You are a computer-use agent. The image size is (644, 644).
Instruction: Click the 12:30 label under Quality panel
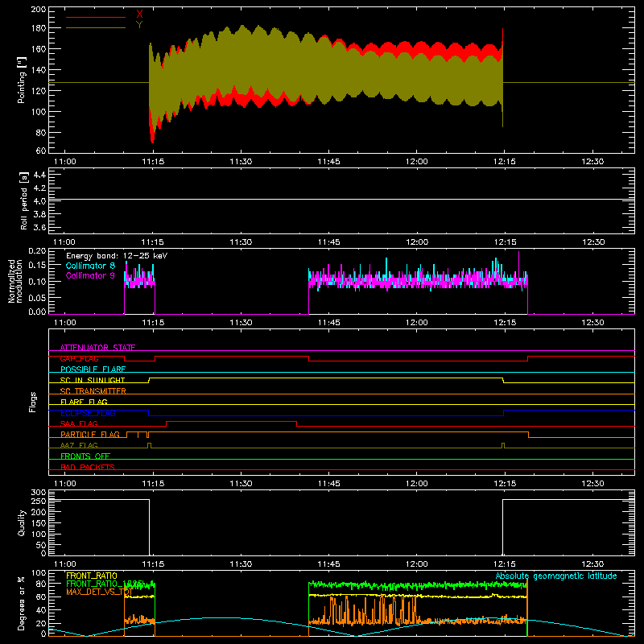click(592, 564)
